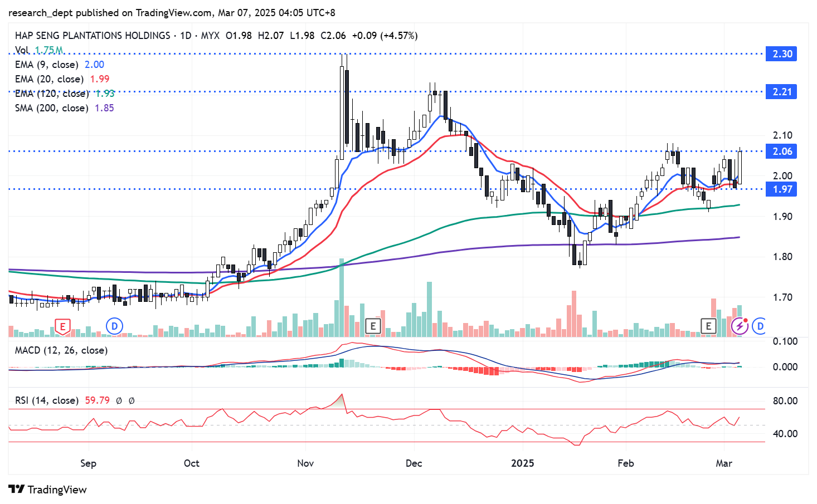This screenshot has height=504, width=817.
Task: Click the blue D dividend marker at right edge
Action: [760, 326]
